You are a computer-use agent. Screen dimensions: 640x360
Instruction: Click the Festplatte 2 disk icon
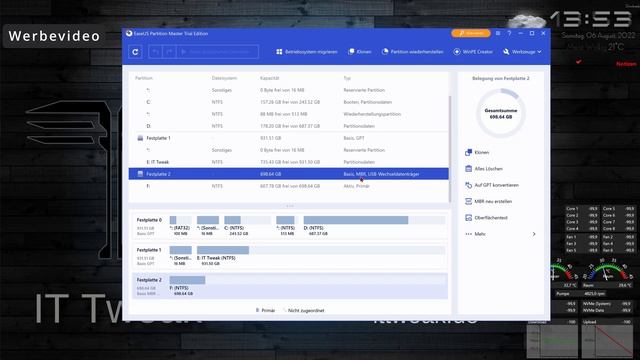click(140, 174)
